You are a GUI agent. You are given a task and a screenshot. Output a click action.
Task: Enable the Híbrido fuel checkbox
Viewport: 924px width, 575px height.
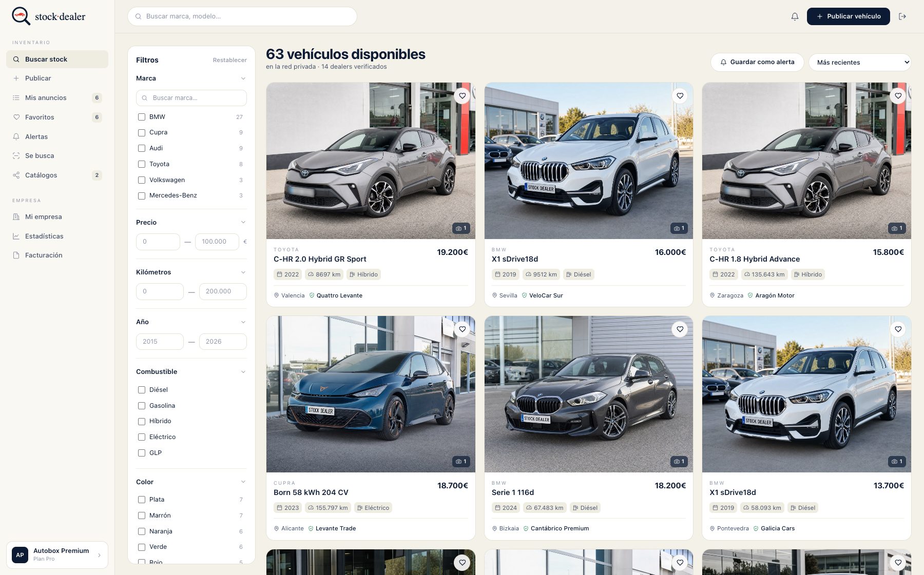(x=142, y=421)
